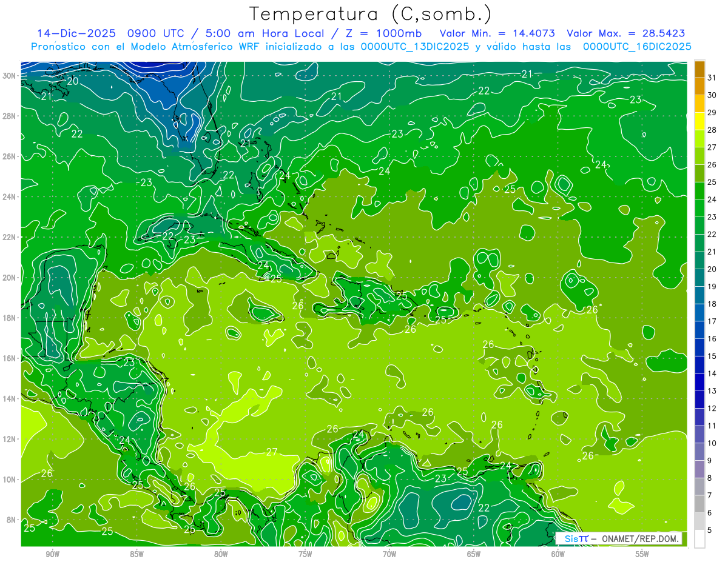
Task: Click the colorbar label '7'
Action: 710,496
